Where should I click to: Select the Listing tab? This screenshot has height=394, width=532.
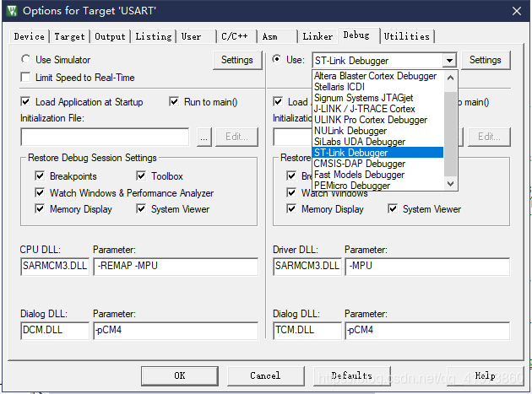pos(154,36)
